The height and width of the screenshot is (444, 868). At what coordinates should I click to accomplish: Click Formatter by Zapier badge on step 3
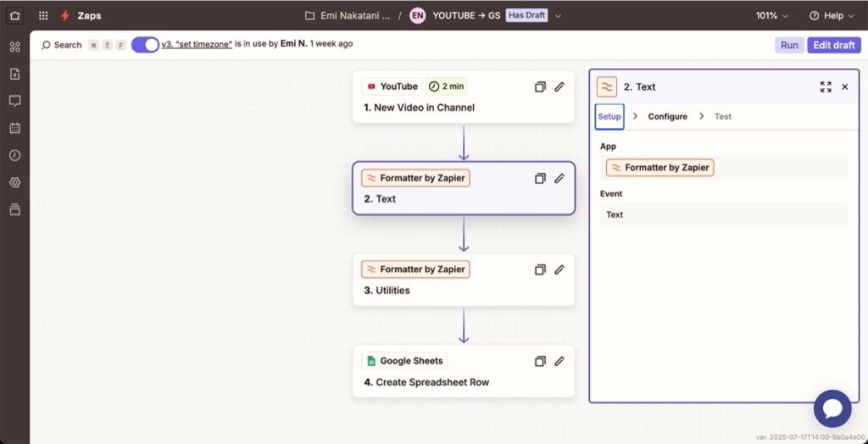tap(415, 269)
